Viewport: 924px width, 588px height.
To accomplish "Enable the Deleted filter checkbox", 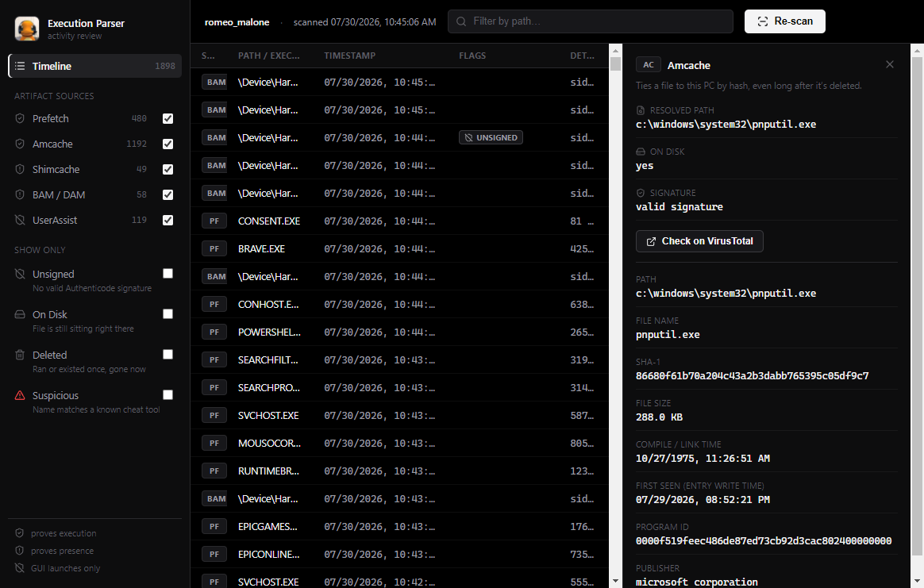I will (168, 354).
